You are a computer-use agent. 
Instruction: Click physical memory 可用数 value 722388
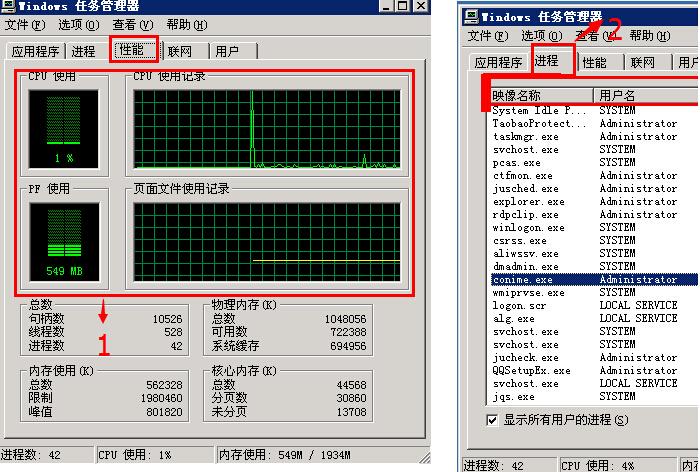click(x=348, y=332)
